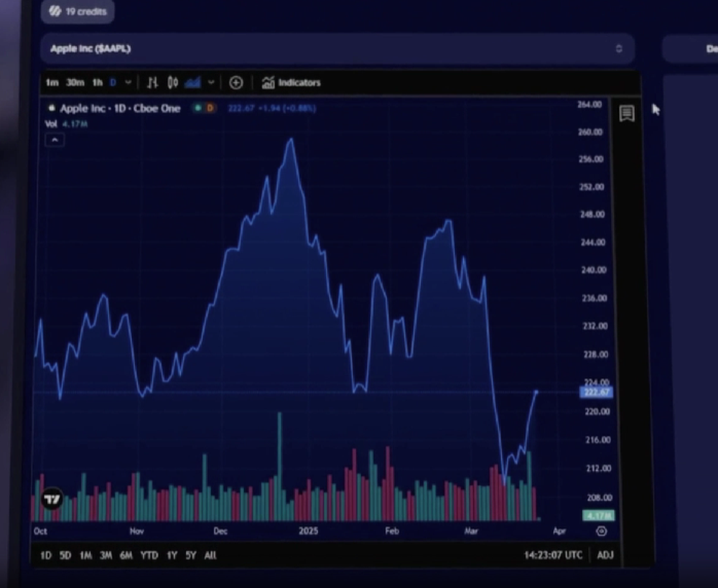The width and height of the screenshot is (718, 588).
Task: Select the bars chart style icon
Action: tap(152, 83)
